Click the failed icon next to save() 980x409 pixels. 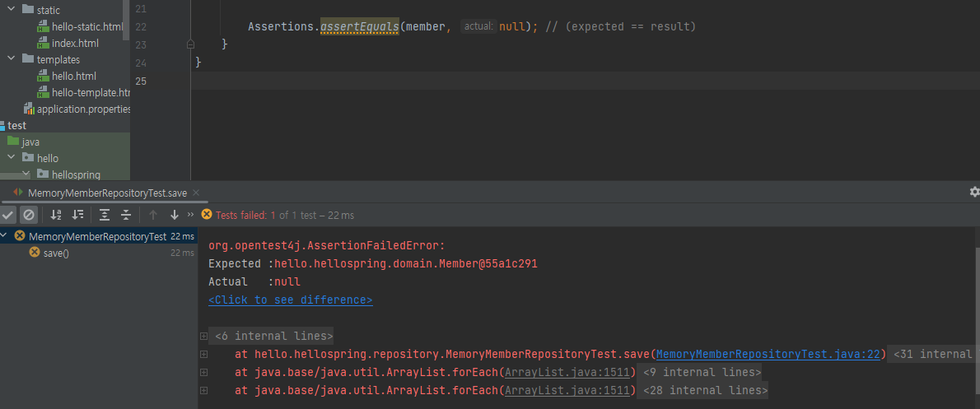35,253
